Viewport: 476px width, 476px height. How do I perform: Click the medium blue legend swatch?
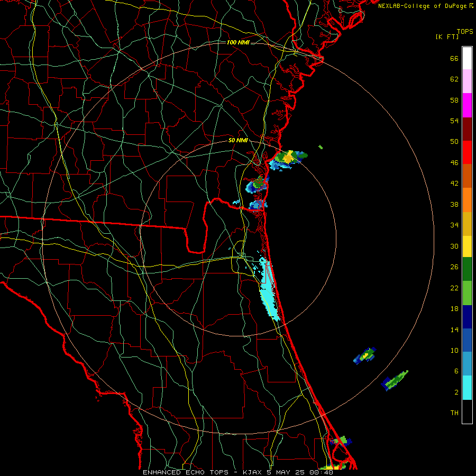467,340
